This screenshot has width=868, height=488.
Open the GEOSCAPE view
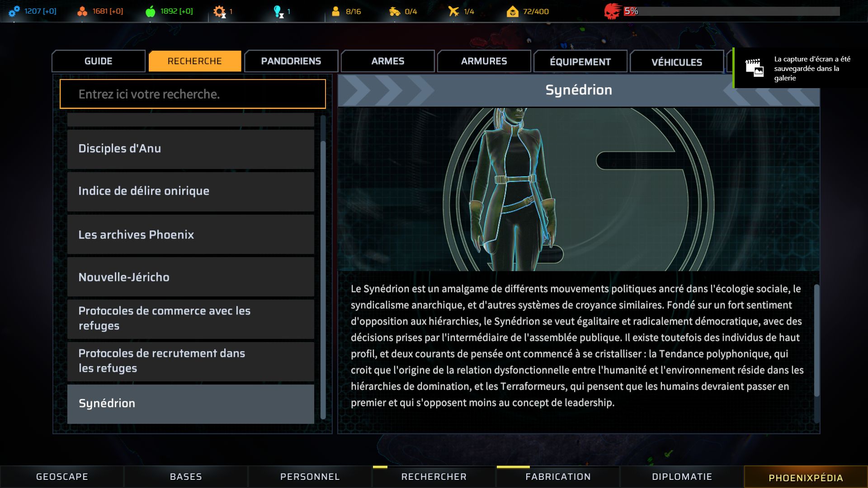tap(62, 477)
